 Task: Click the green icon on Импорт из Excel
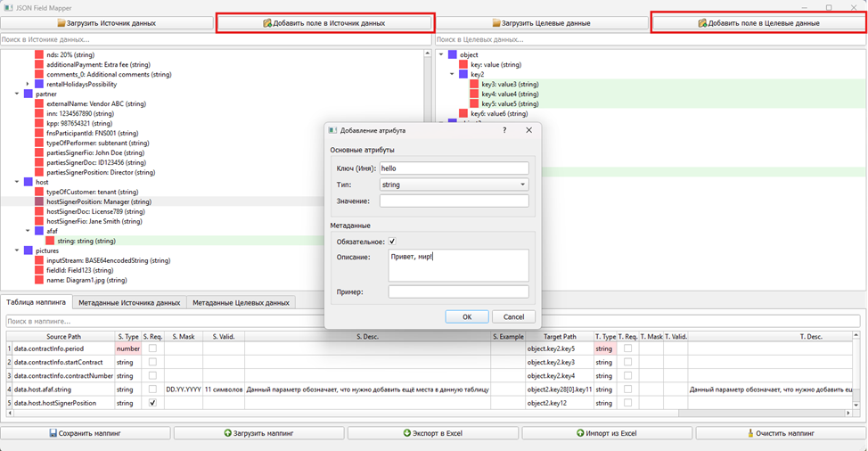click(580, 433)
